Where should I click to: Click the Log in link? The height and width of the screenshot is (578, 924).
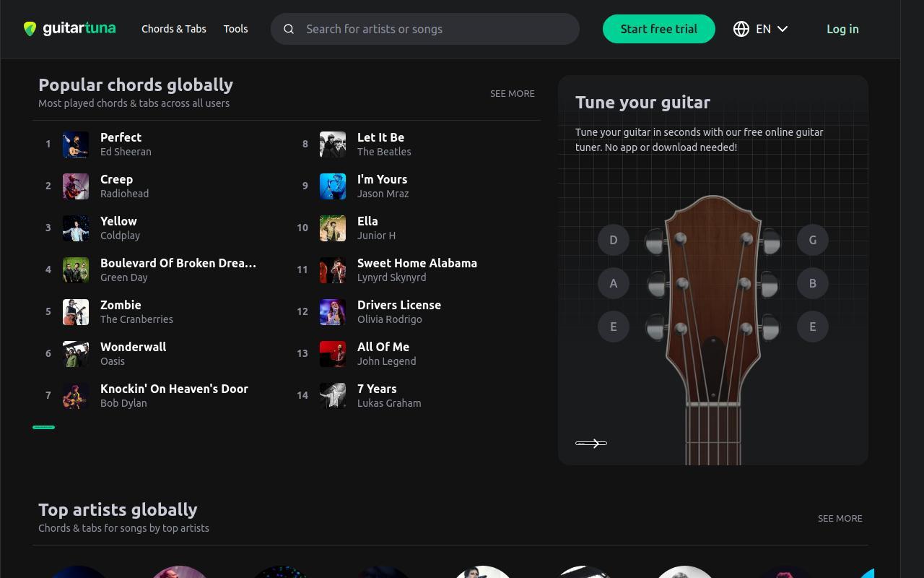842,29
